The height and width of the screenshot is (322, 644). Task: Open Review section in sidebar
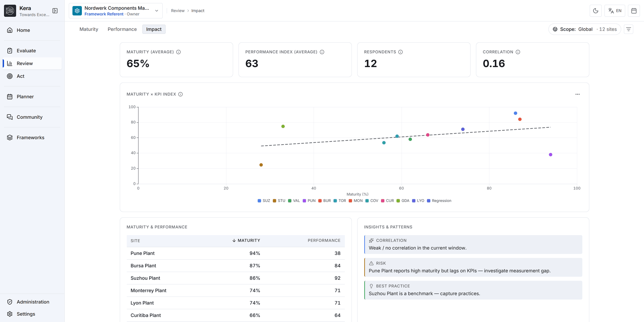pyautogui.click(x=32, y=63)
